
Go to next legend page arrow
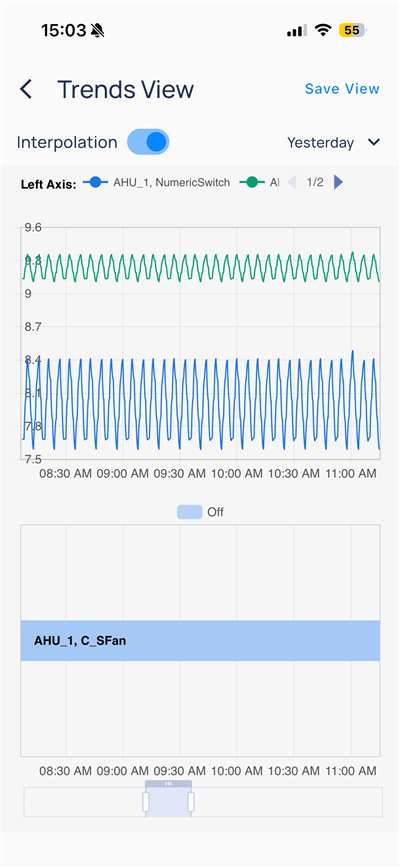[339, 182]
